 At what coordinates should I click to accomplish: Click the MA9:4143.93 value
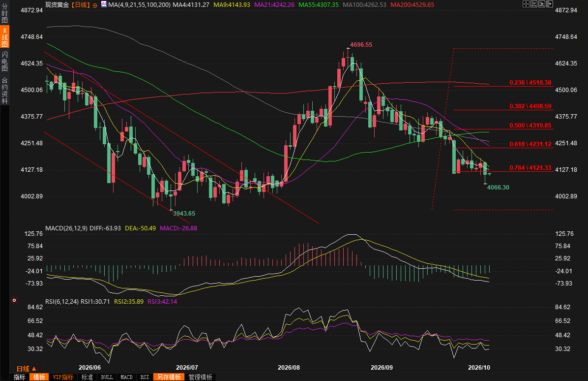click(x=232, y=4)
